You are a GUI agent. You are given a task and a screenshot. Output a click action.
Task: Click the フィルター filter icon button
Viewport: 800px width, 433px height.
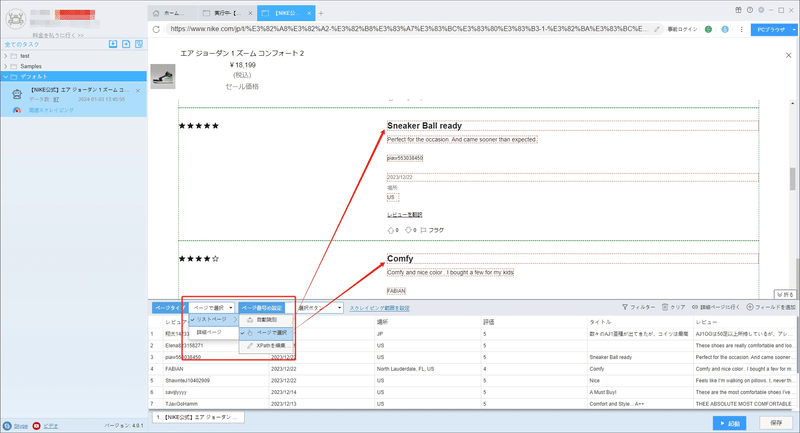tap(638, 307)
